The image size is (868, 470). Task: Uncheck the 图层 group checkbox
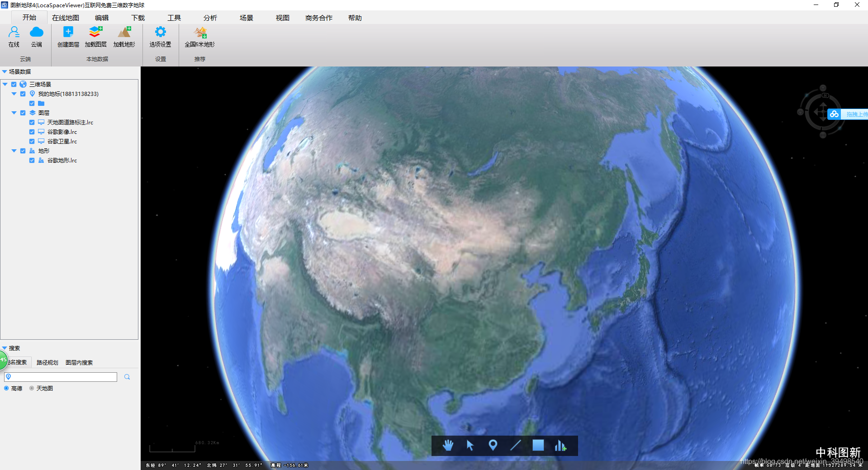click(x=23, y=113)
